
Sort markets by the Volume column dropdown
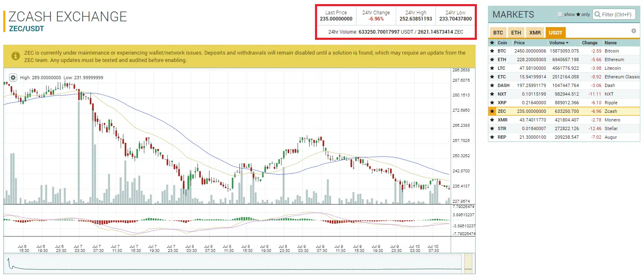559,43
